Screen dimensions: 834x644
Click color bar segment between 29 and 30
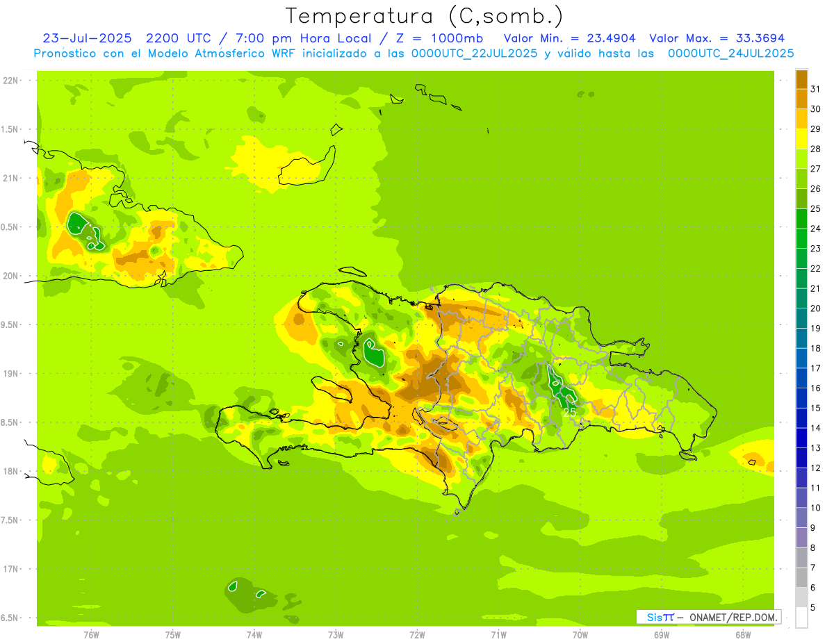[x=801, y=119]
